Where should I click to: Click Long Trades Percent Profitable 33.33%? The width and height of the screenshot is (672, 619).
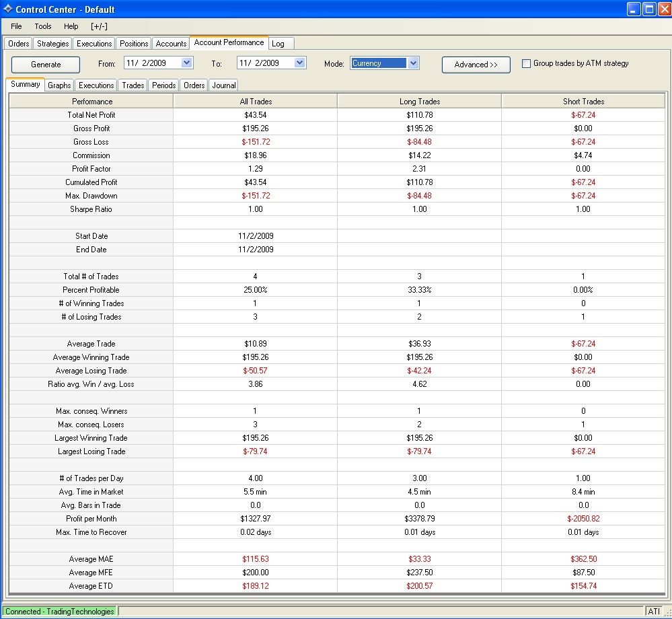click(420, 290)
